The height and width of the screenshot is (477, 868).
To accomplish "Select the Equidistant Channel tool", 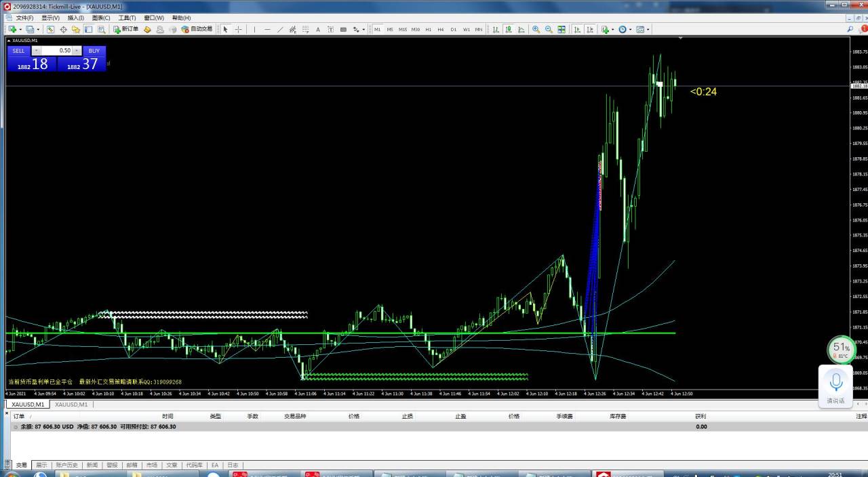I will 292,29.
